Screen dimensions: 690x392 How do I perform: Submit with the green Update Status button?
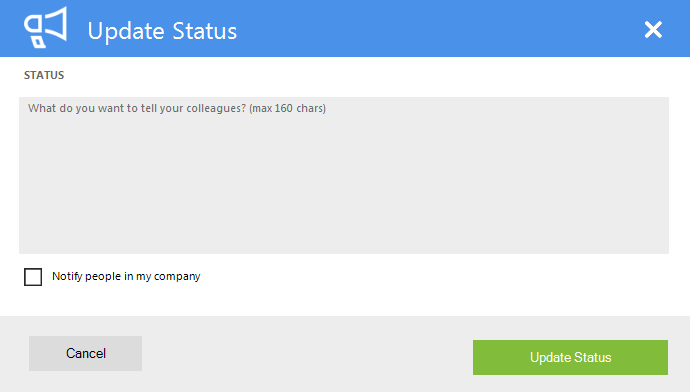point(570,357)
